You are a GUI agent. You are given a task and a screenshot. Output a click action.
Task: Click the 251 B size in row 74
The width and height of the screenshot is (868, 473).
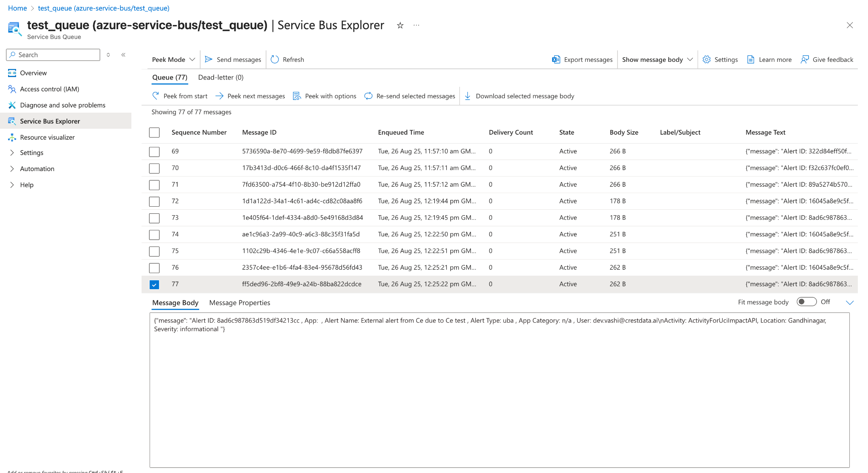point(618,234)
